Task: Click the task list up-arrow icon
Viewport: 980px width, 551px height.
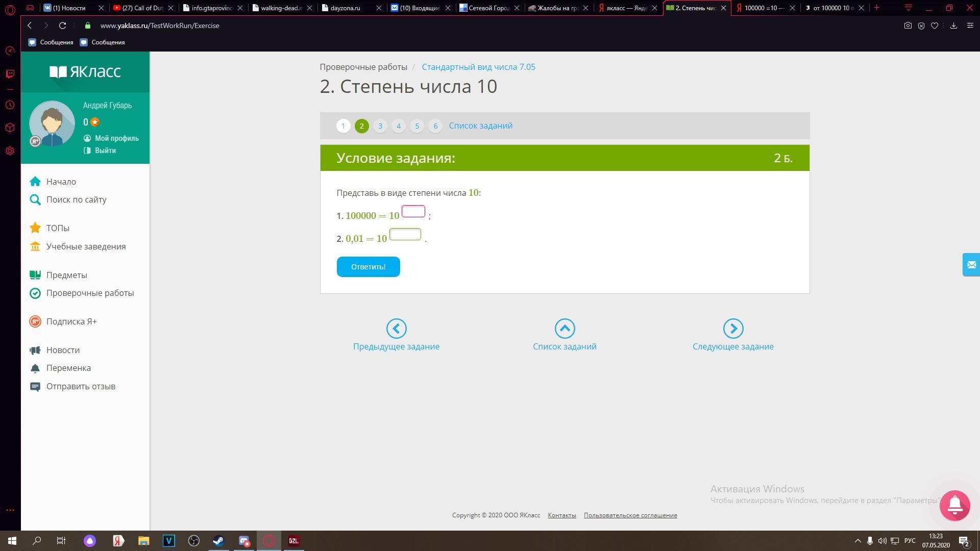Action: click(565, 329)
